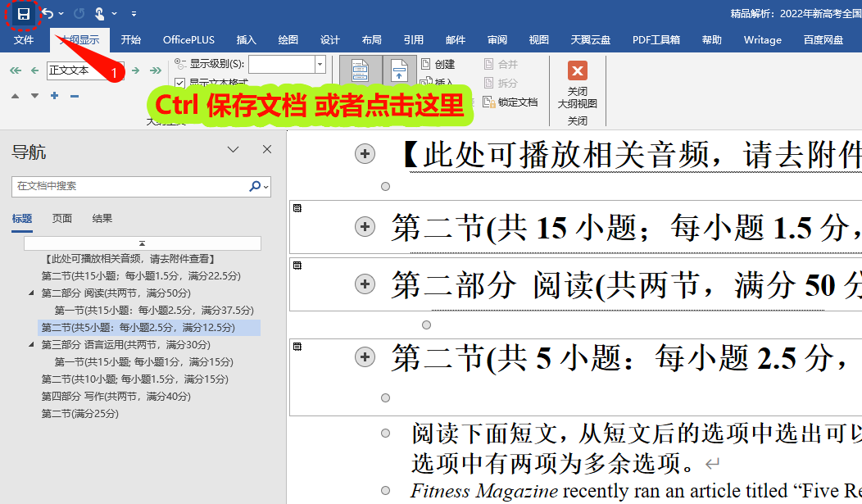The width and height of the screenshot is (862, 504).
Task: Select 第一节(共15小题:每小题2.5分,满分37.5分) in navigation
Action: point(154,311)
